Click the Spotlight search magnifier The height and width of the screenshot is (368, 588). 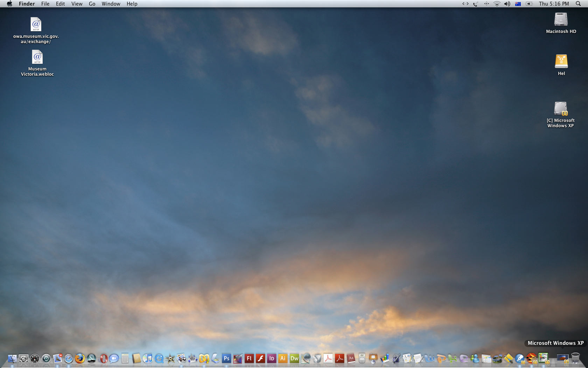click(x=578, y=4)
